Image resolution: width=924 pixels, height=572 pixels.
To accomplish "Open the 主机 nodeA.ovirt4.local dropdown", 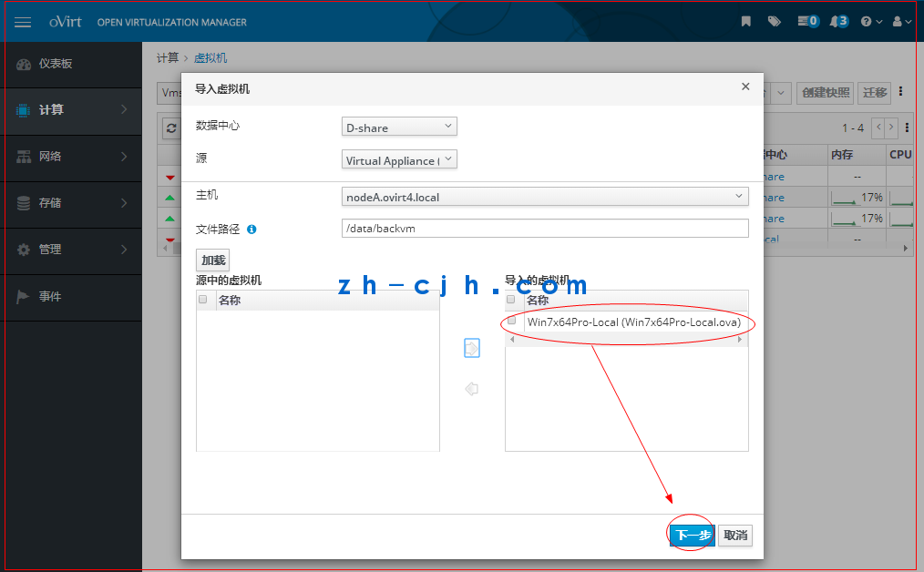I will pos(545,197).
